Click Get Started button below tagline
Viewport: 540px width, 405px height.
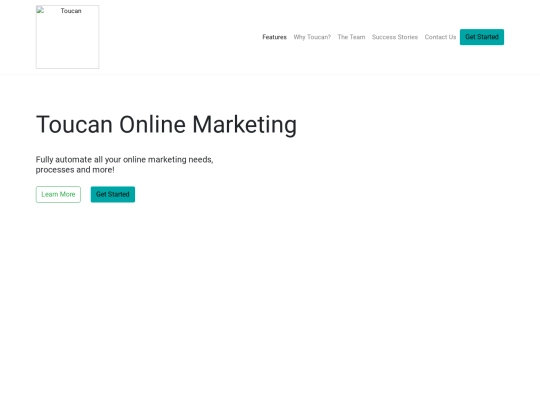[113, 194]
